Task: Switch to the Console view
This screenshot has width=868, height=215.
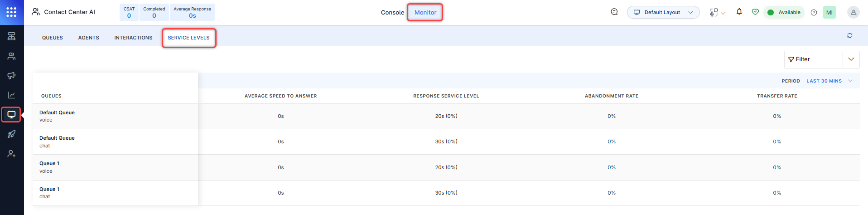Action: [x=392, y=12]
